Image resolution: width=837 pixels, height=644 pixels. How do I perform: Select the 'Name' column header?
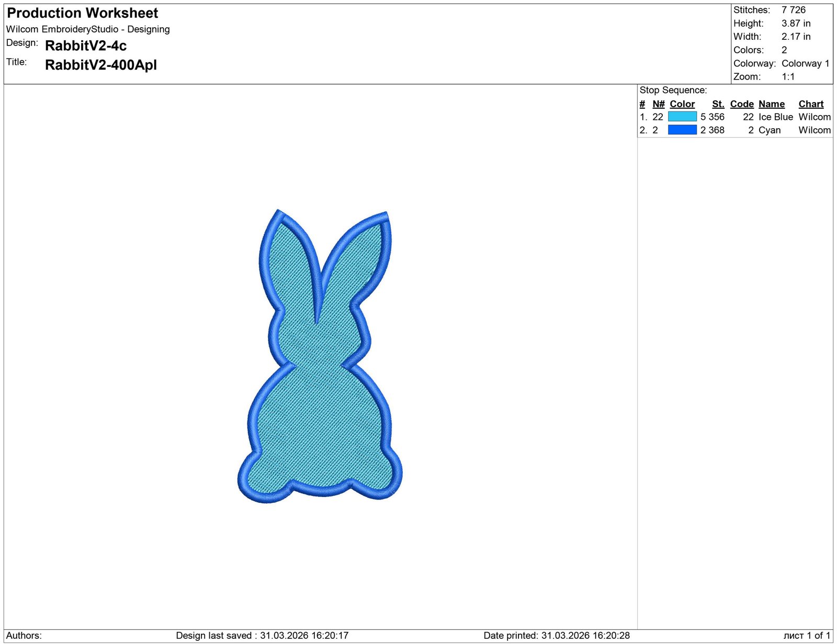[x=771, y=104]
